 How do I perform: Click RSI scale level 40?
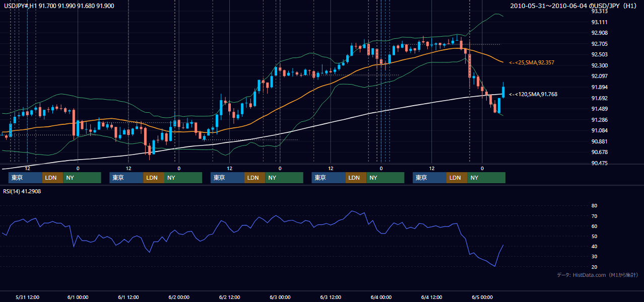point(594,246)
